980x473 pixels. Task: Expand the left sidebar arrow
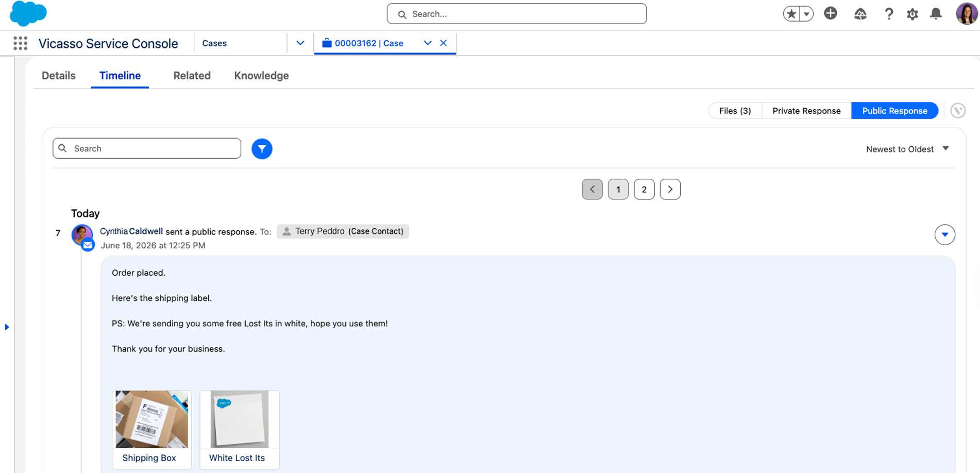pos(7,327)
